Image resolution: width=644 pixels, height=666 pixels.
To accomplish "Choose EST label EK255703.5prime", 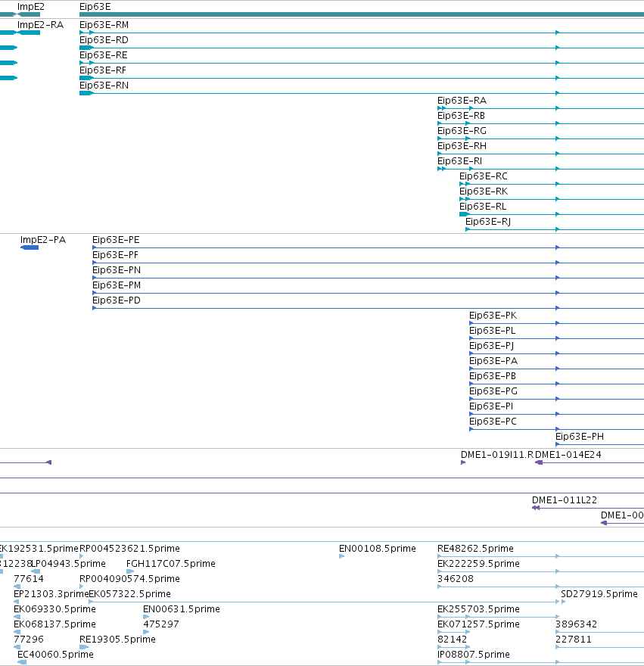I will click(x=478, y=609).
